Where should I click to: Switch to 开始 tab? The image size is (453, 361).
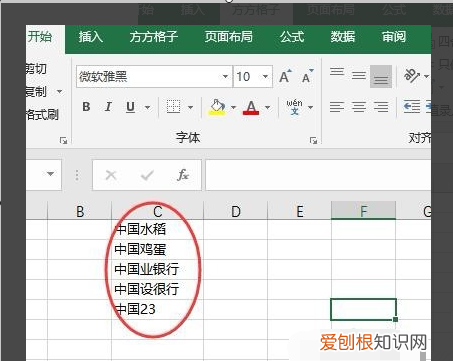[x=40, y=37]
